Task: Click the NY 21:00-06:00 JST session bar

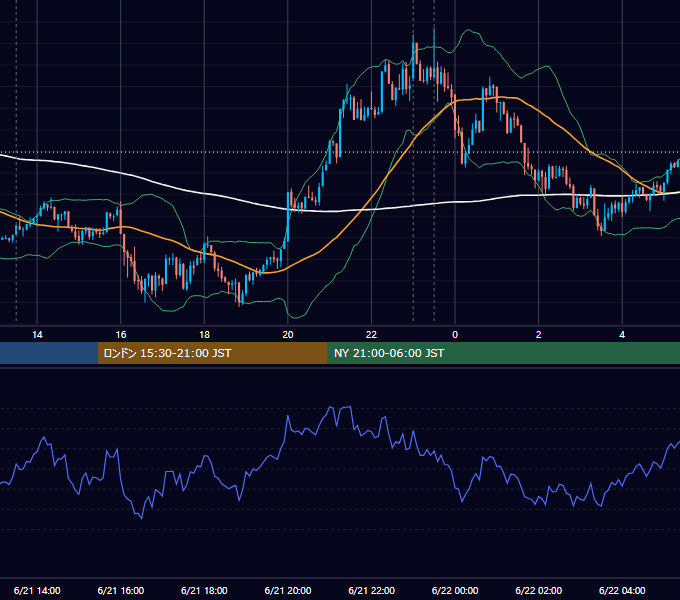Action: tap(503, 353)
